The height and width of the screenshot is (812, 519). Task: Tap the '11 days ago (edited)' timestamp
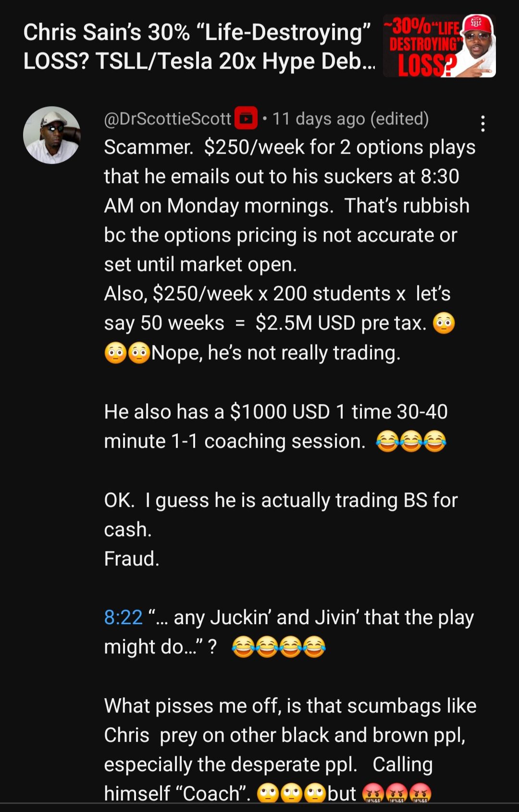[350, 119]
